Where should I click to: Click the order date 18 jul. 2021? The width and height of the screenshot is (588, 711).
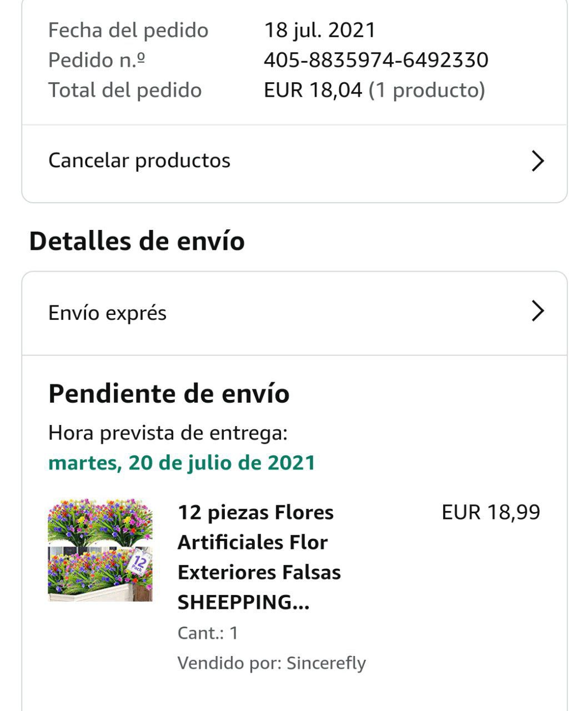pos(320,30)
